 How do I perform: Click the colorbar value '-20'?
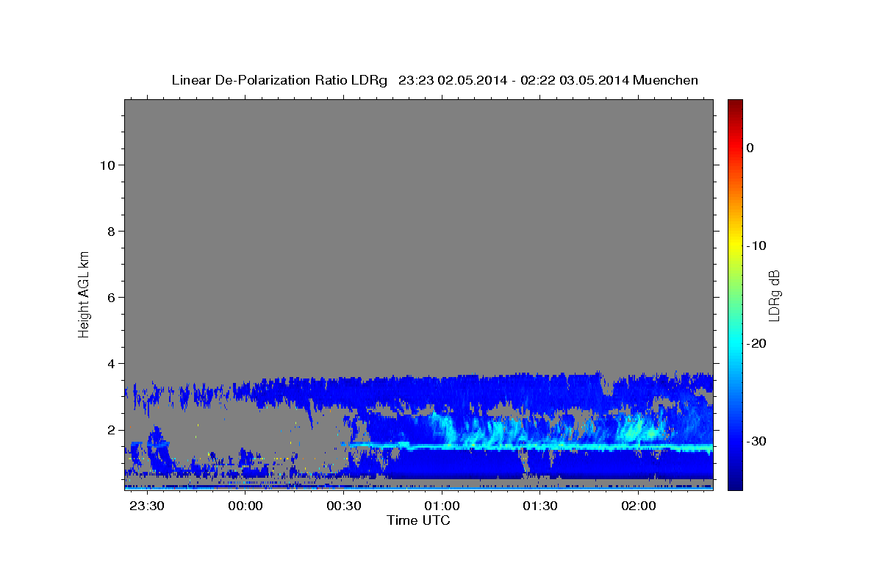[x=756, y=343]
